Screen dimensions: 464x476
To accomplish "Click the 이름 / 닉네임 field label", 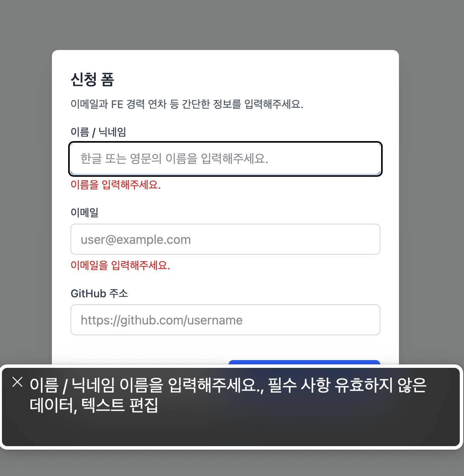I will (98, 132).
